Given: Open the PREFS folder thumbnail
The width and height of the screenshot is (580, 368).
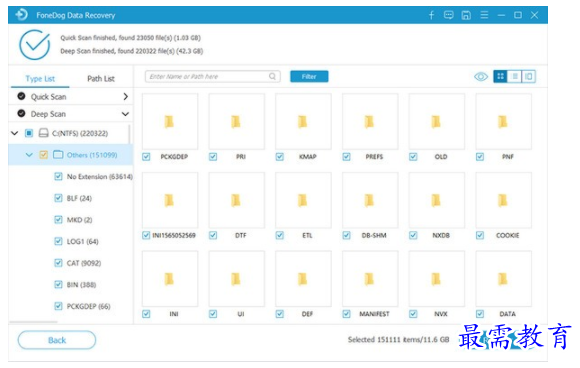Looking at the screenshot, I should coord(370,121).
